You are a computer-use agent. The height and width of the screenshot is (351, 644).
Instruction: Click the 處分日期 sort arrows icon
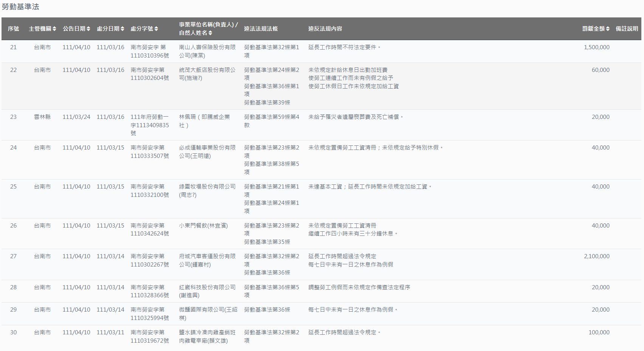(x=122, y=29)
